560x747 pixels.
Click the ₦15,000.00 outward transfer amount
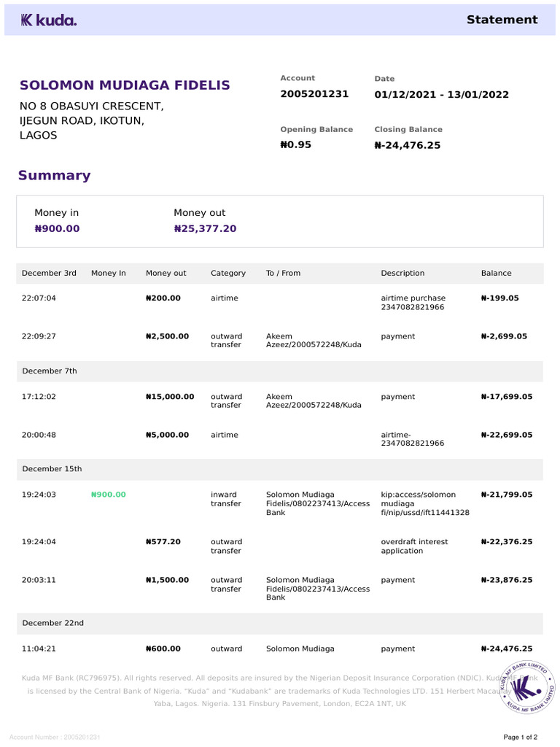pos(170,397)
